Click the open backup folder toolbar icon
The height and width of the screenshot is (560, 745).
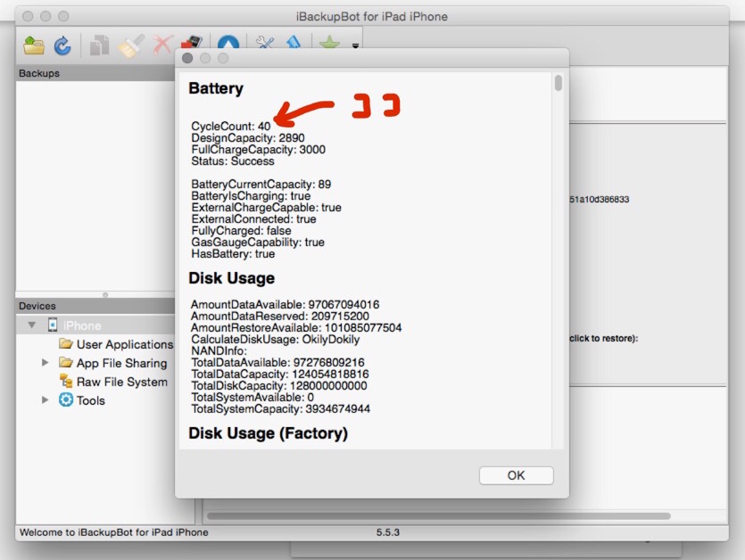pyautogui.click(x=34, y=46)
